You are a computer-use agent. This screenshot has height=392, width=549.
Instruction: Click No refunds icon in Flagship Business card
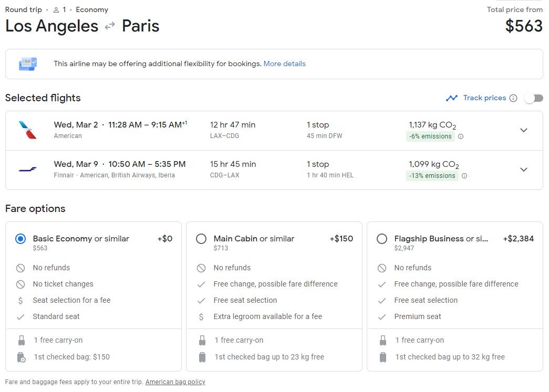tap(382, 268)
